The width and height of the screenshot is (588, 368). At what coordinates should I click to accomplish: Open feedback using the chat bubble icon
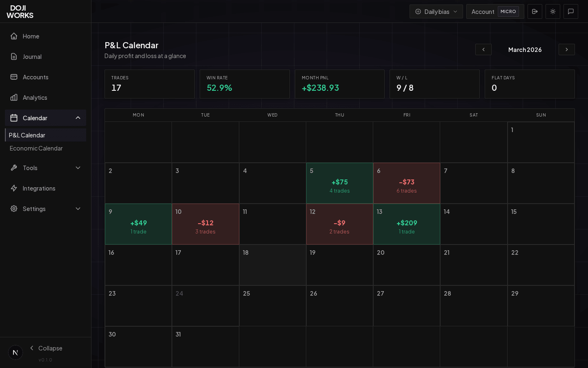click(571, 11)
